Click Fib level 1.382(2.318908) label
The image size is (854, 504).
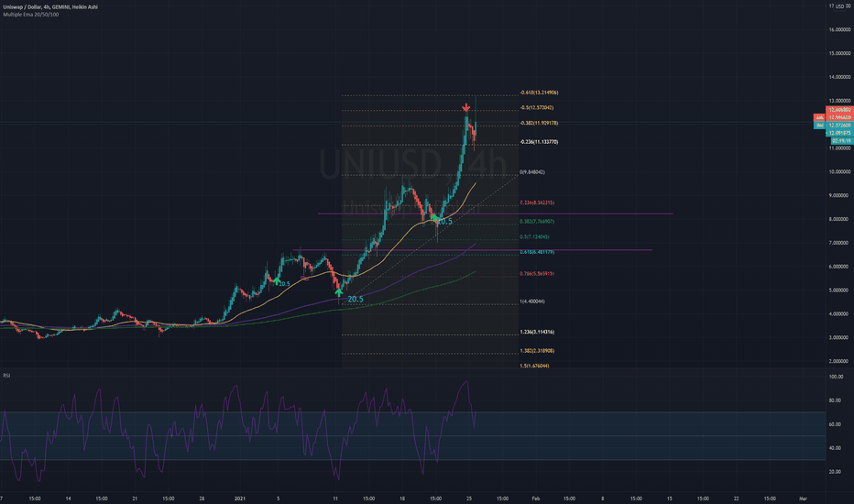point(537,351)
